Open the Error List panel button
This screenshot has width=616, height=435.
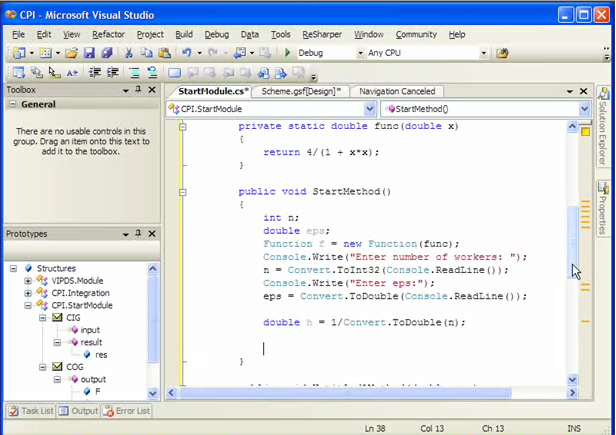(128, 411)
